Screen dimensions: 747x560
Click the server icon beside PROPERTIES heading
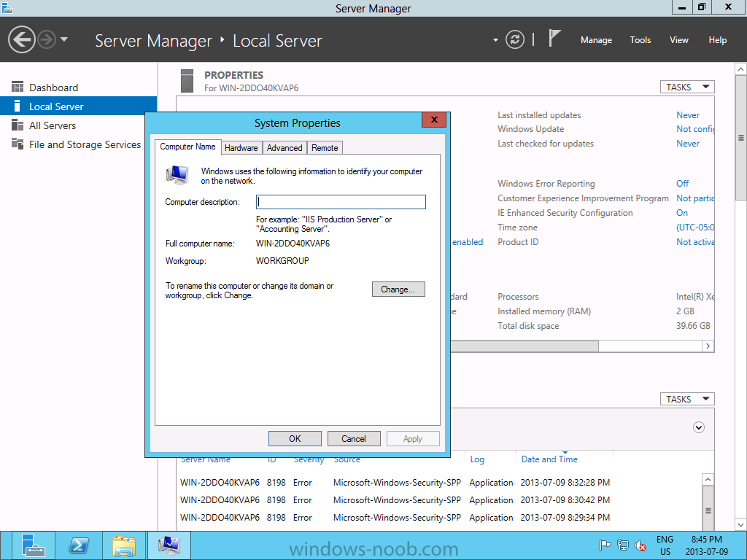pyautogui.click(x=187, y=81)
